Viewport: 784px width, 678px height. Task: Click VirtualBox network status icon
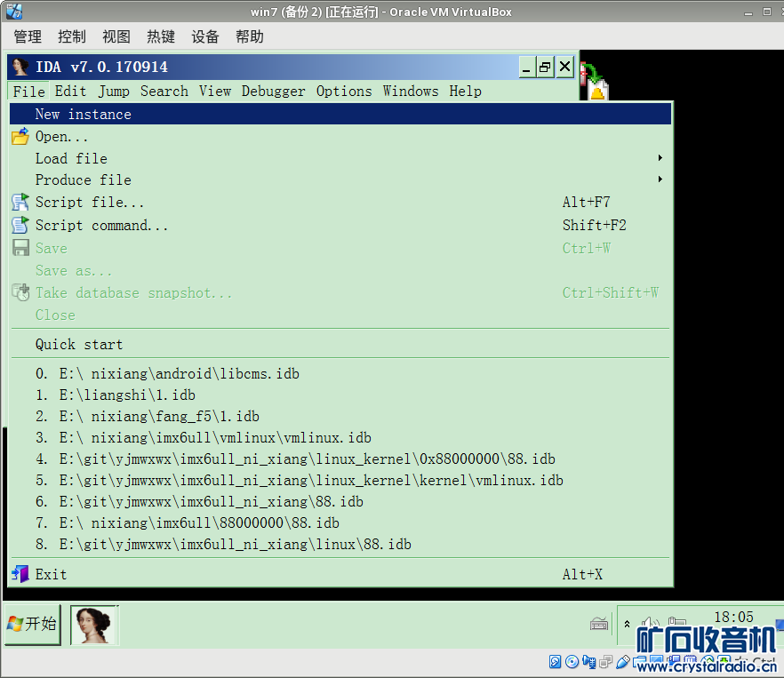606,662
